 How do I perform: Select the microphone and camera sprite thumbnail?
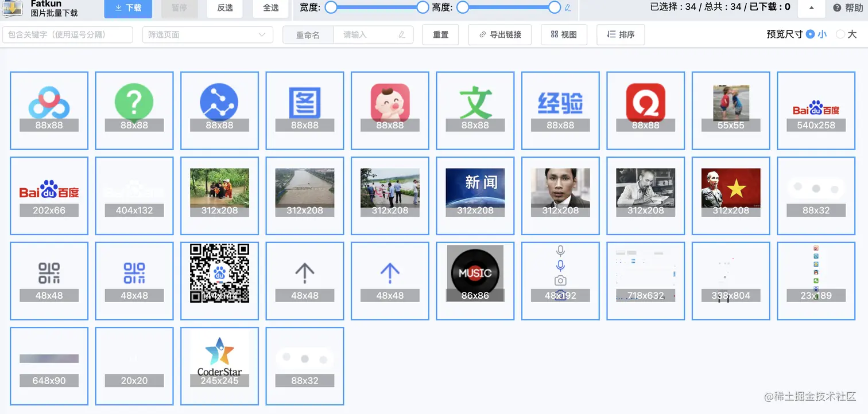coord(560,281)
